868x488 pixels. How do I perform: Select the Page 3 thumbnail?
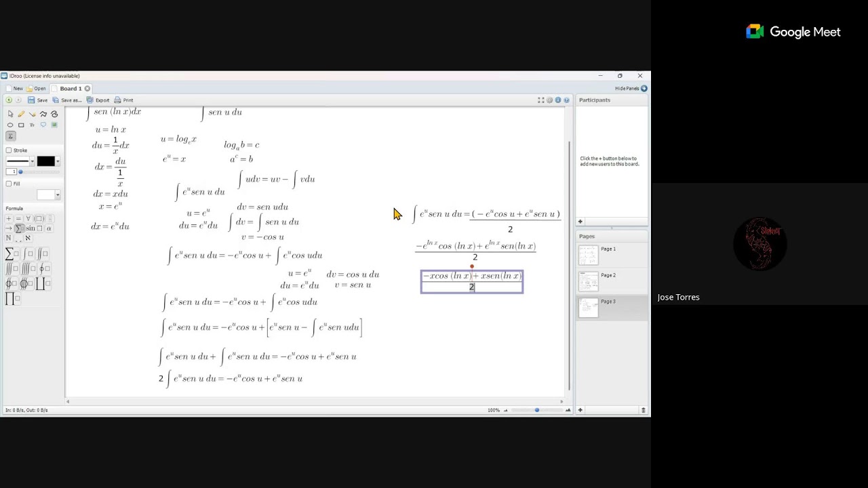589,308
